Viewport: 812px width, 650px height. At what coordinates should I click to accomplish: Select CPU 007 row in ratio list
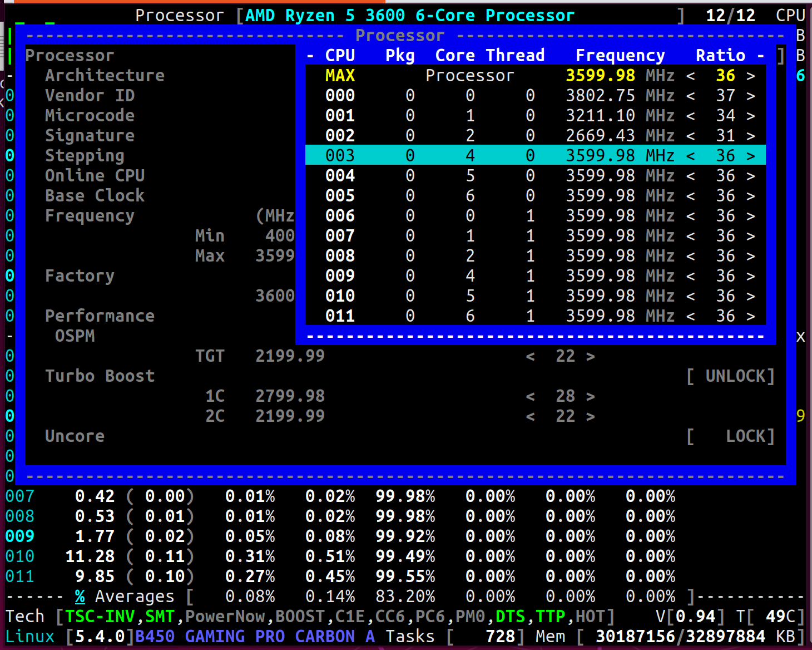pyautogui.click(x=536, y=235)
